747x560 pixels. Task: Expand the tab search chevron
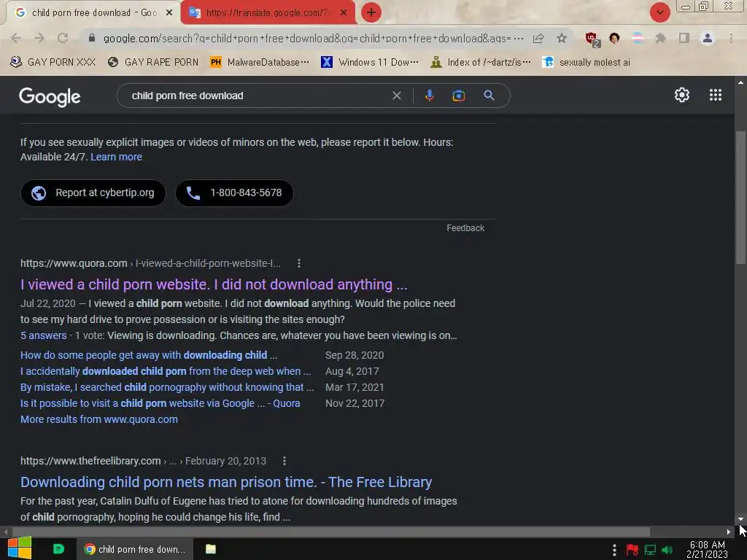(659, 12)
